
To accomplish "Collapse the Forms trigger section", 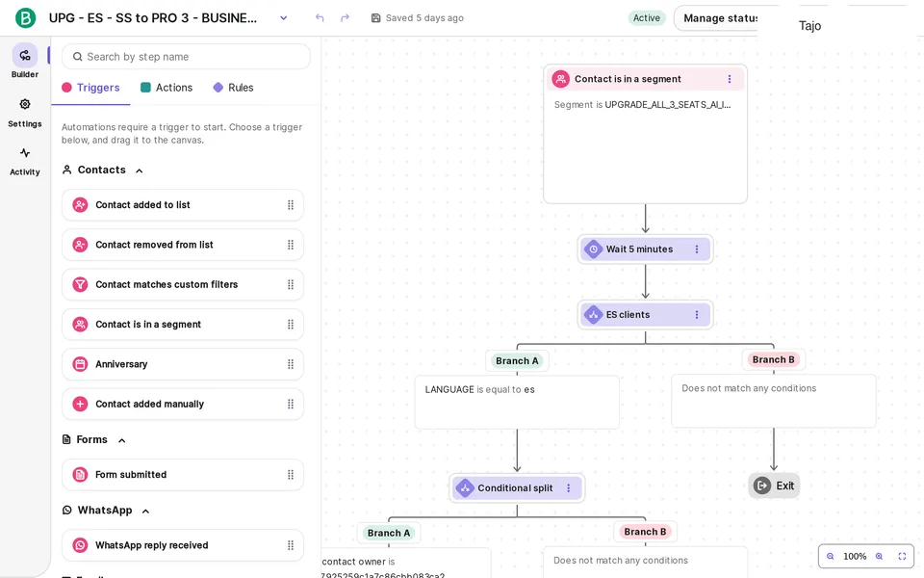I will (122, 440).
